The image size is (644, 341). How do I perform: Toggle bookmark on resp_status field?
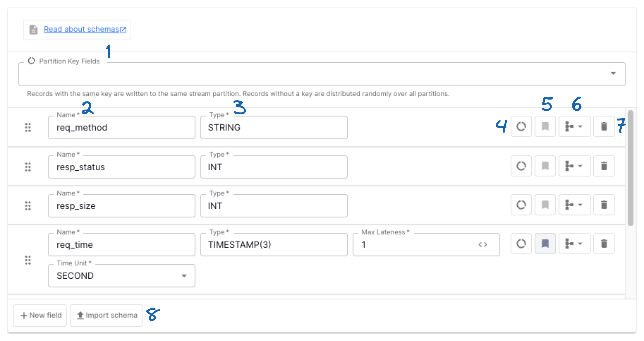tap(545, 166)
